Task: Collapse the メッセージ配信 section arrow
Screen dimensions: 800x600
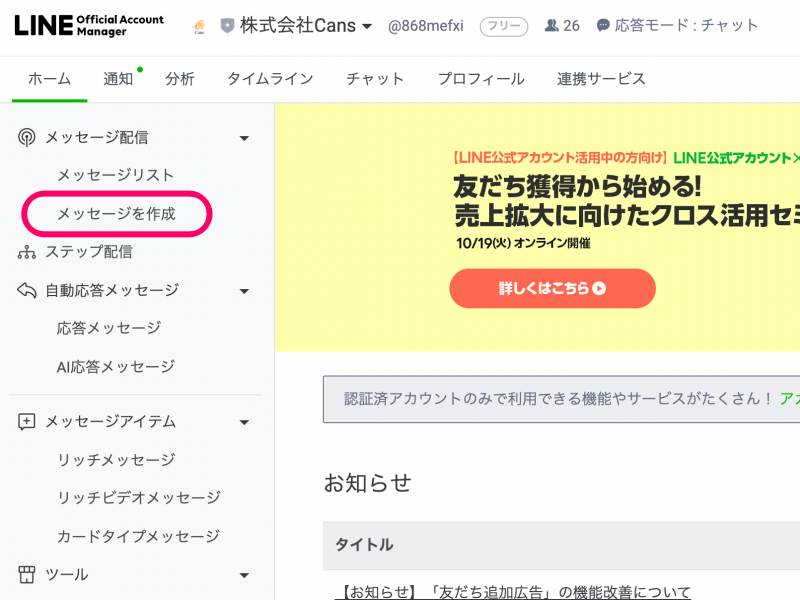Action: pos(244,139)
